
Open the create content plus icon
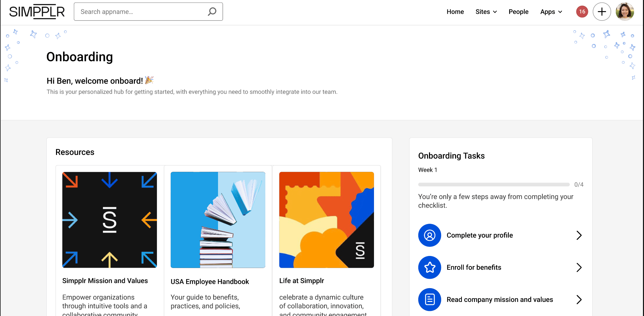tap(602, 11)
